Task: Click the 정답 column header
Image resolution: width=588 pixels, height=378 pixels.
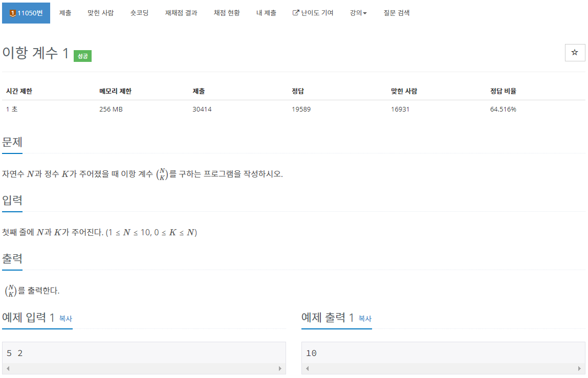Action: coord(298,91)
